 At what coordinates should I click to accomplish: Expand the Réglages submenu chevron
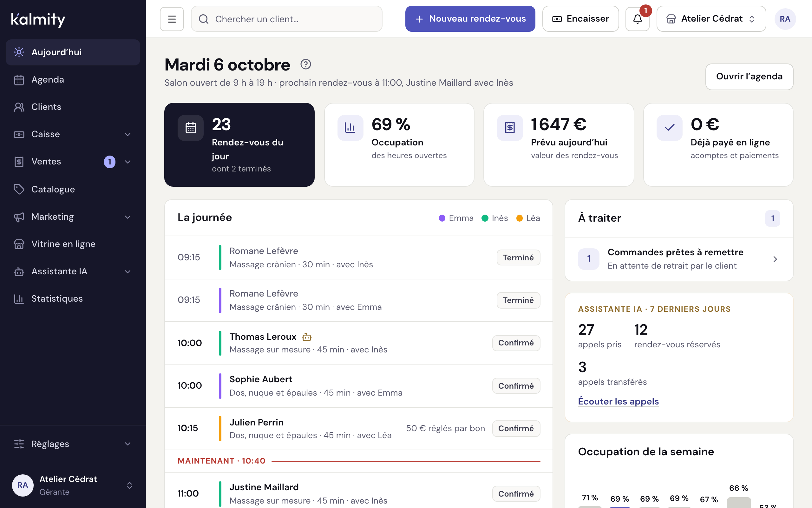128,444
